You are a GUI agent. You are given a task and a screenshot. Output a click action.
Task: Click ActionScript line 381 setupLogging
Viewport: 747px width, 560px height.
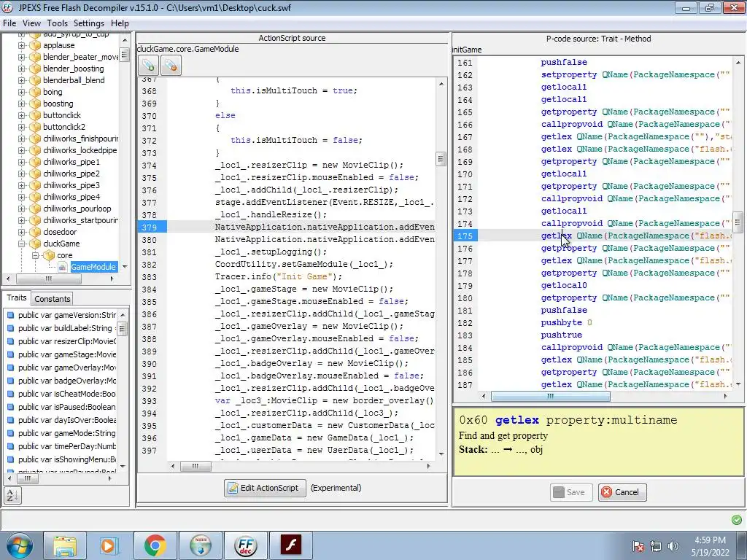[x=271, y=252]
